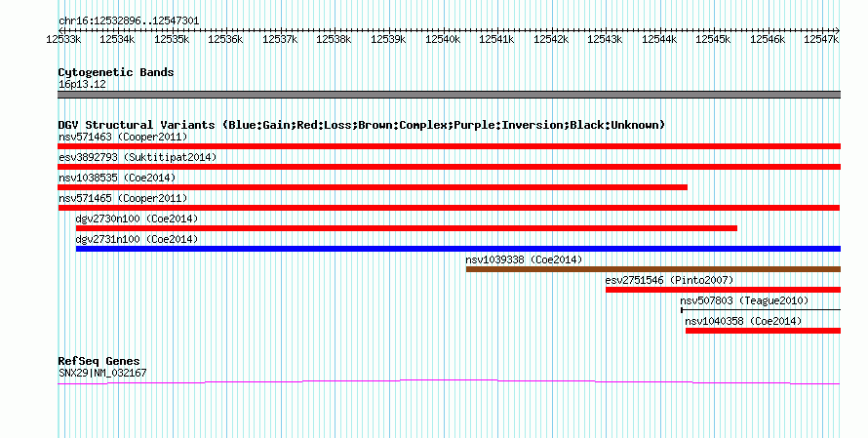Select the red bar for nsv1038535
Image resolution: width=868 pixels, height=438 pixels.
[373, 187]
